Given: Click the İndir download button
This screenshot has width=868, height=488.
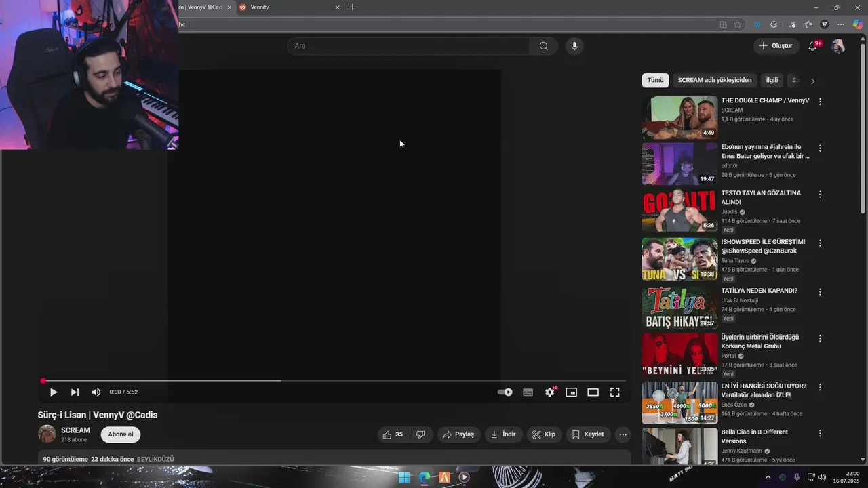Looking at the screenshot, I should click(x=503, y=434).
